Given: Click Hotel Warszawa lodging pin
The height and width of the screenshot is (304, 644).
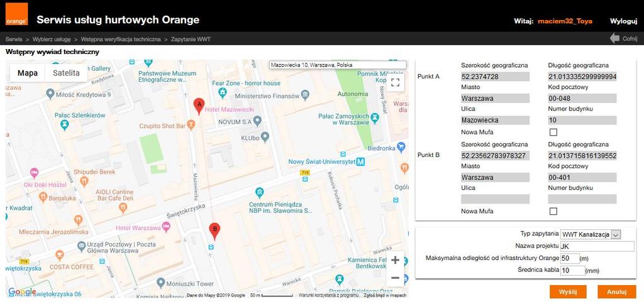Looking at the screenshot, I should pyautogui.click(x=166, y=227).
